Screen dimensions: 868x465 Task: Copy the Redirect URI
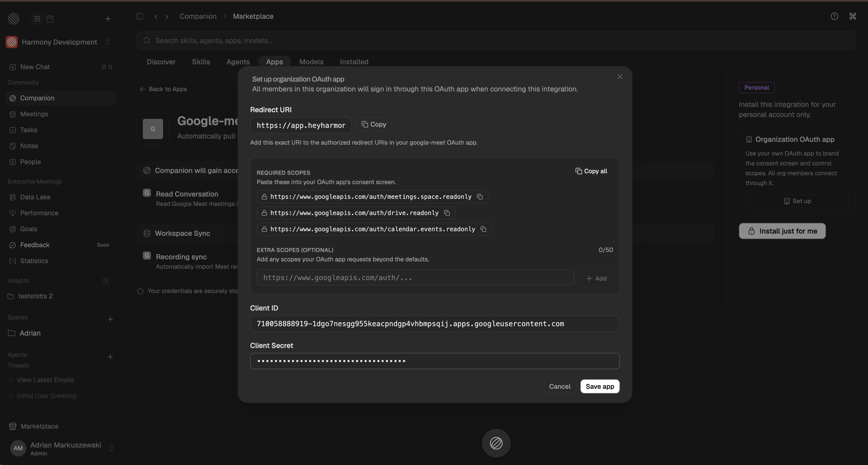click(374, 124)
